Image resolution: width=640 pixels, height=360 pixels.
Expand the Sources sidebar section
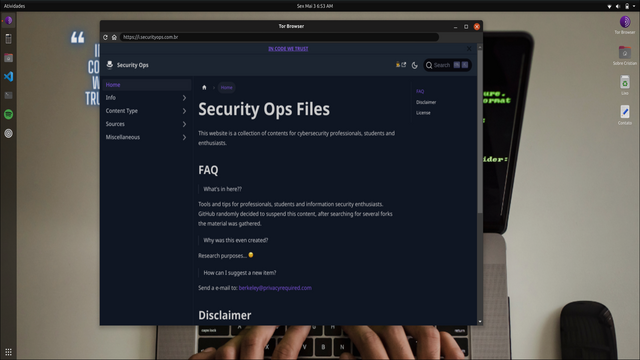click(x=184, y=124)
